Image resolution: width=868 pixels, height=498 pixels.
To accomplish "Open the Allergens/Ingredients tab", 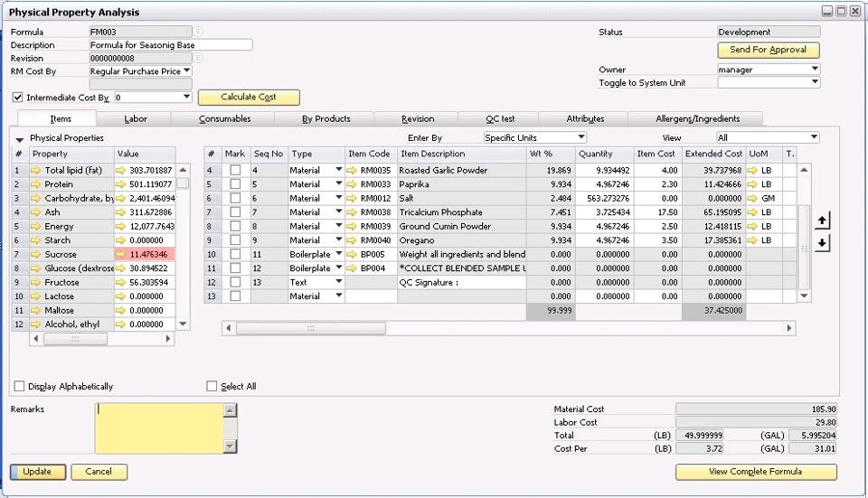I will pos(697,118).
